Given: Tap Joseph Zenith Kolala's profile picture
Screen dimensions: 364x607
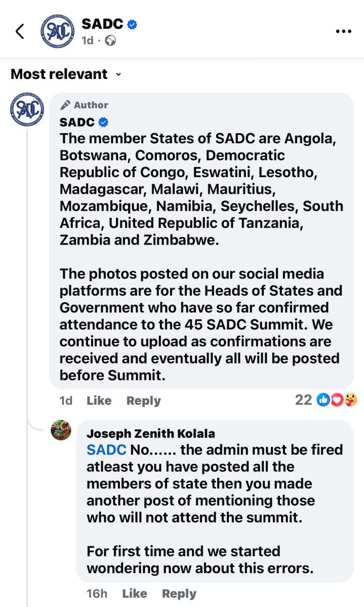Looking at the screenshot, I should [x=61, y=430].
